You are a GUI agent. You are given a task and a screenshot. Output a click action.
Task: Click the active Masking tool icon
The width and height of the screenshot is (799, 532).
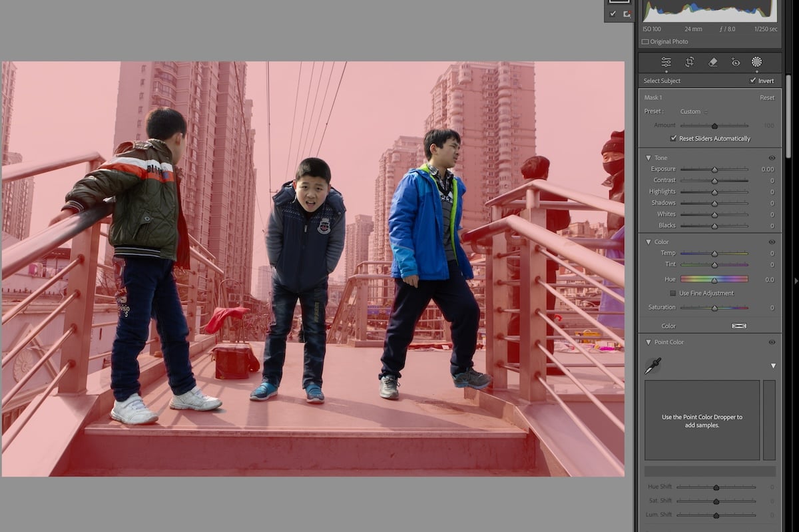756,62
